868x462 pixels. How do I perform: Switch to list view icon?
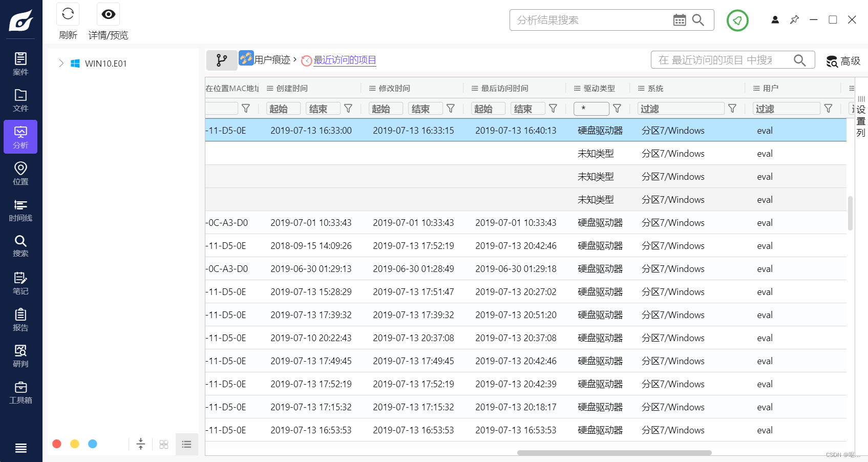coord(187,444)
